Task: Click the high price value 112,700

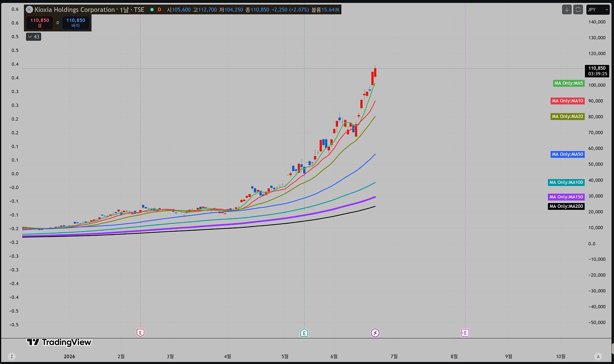Action: point(208,10)
